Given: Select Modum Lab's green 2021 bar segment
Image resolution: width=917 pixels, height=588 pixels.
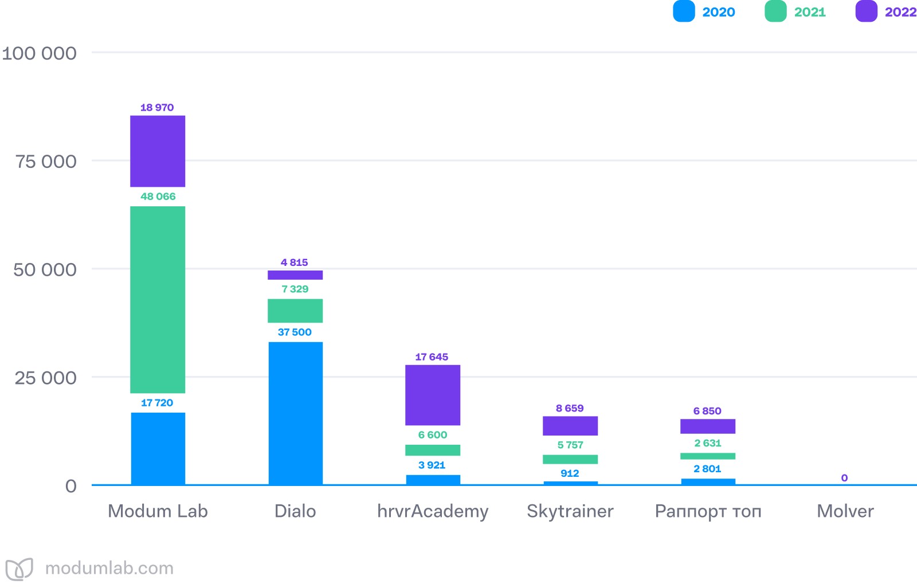Looking at the screenshot, I should coord(158,300).
